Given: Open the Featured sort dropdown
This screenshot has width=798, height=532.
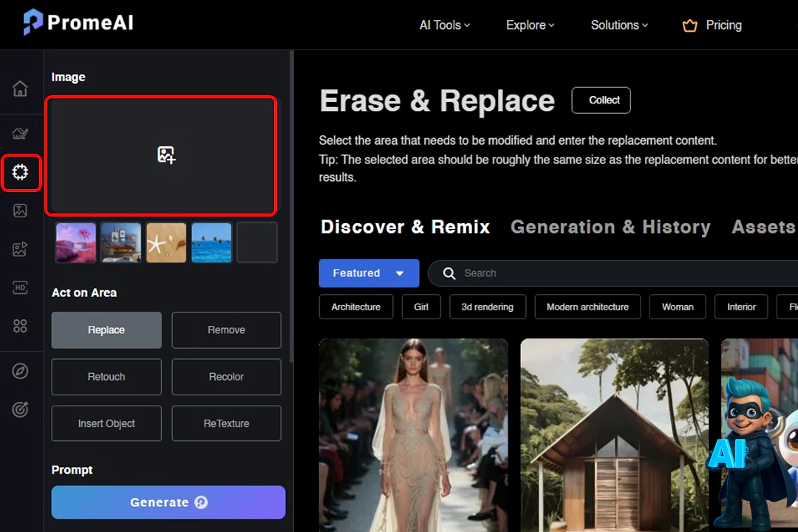Looking at the screenshot, I should 368,273.
